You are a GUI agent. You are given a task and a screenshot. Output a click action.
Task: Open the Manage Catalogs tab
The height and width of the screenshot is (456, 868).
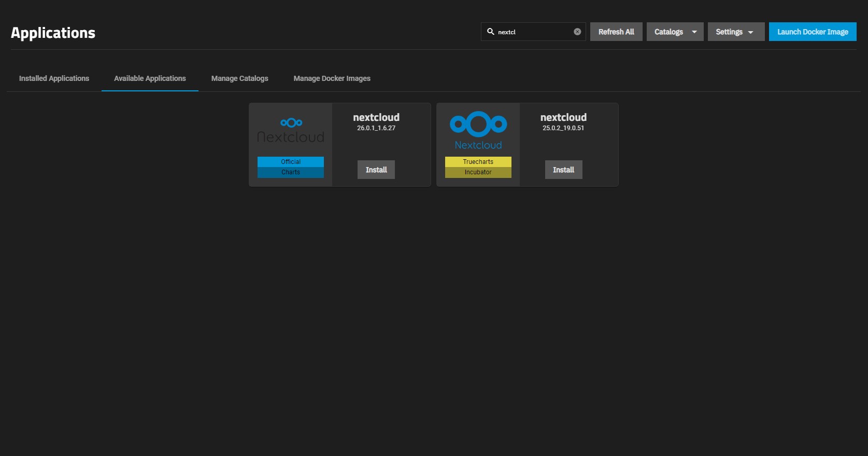pos(240,78)
